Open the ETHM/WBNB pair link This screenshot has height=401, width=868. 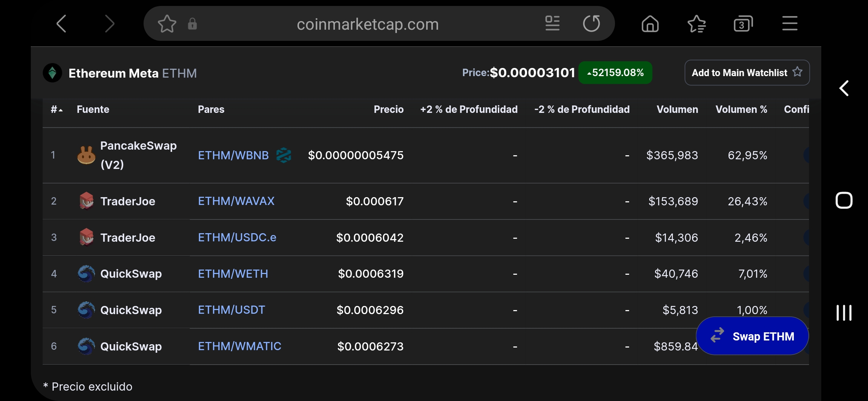[x=233, y=155]
